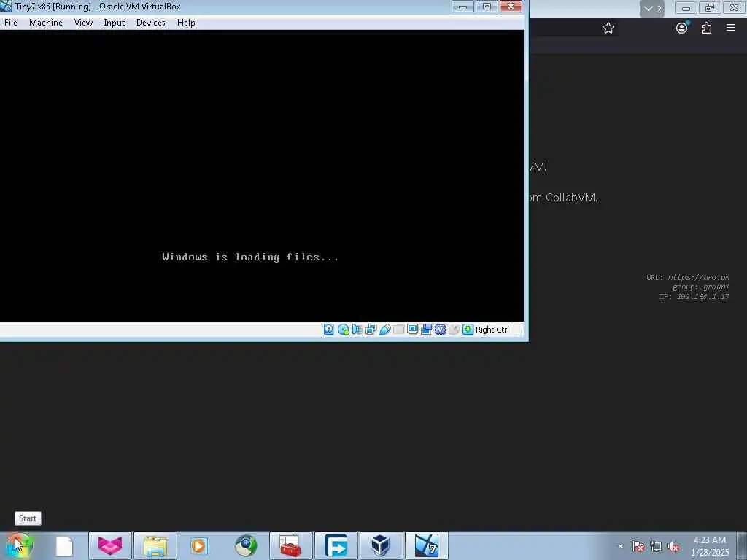The image size is (747, 560).
Task: Click the muted volume tray icon
Action: coord(673,547)
